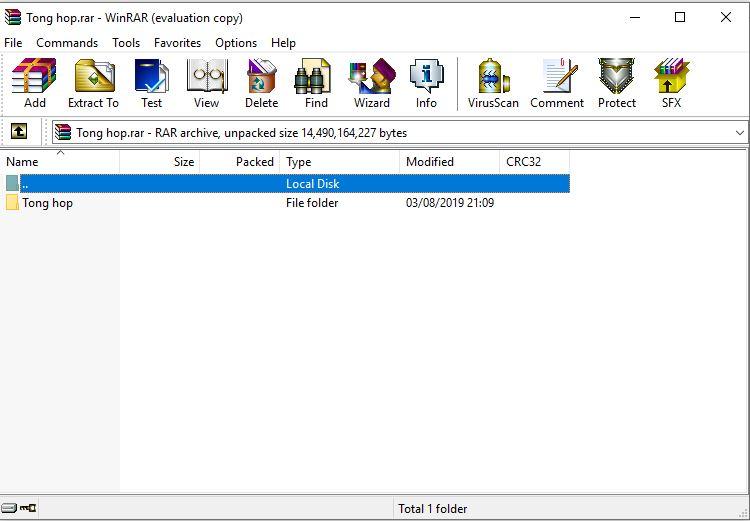Click the Protect archive icon

pos(617,83)
